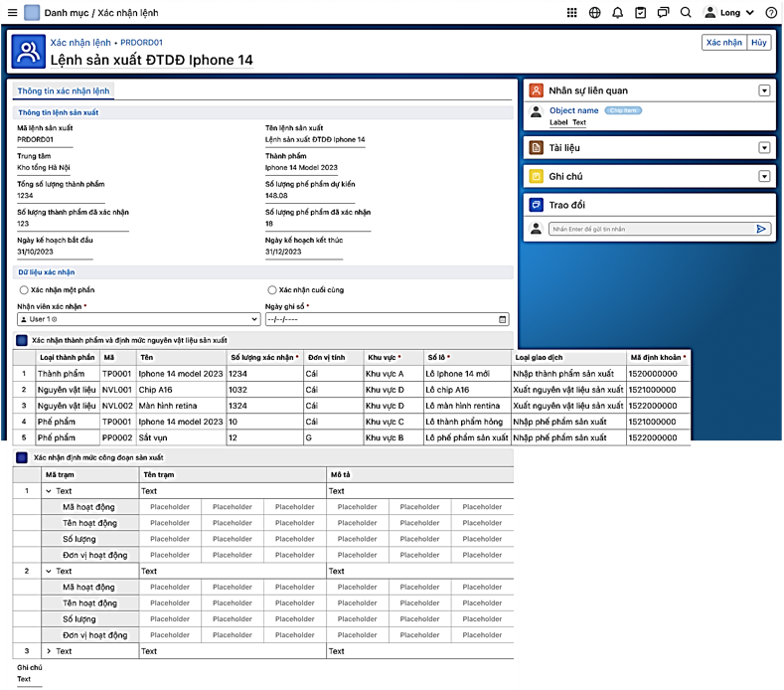Expand the Tài liệu panel
The image size is (784, 690).
pos(764,147)
